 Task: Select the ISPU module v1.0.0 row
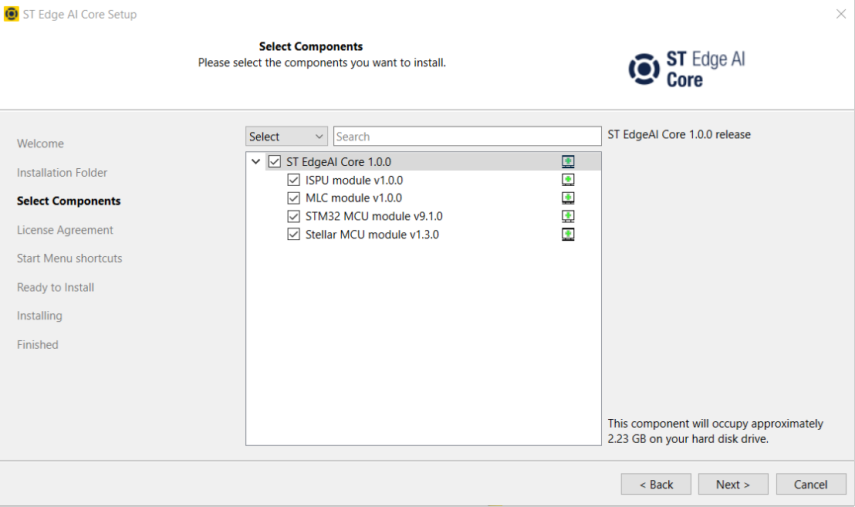[423, 180]
